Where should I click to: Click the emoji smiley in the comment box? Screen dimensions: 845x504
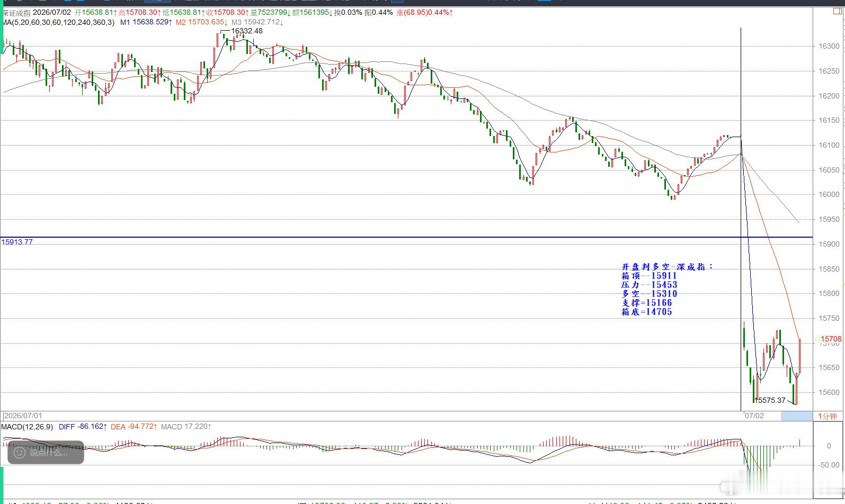19,453
